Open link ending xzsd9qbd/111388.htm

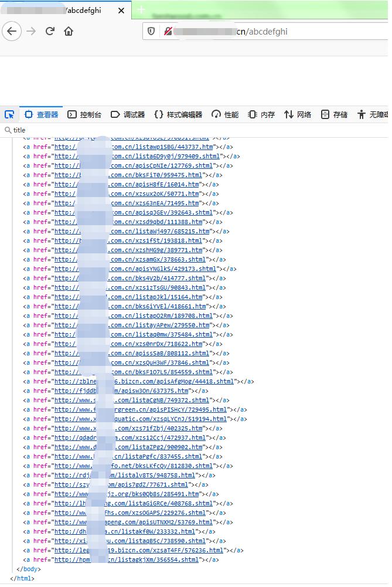[128, 222]
